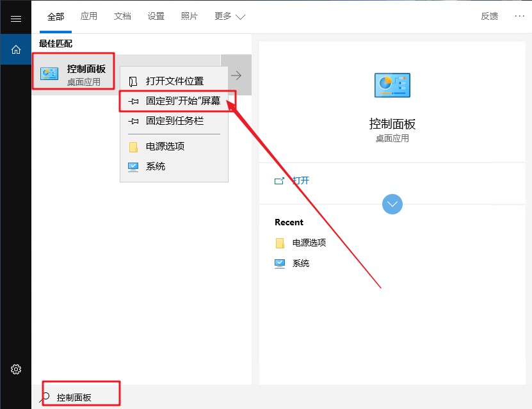
Task: Click the 打开 link to launch Control Panel
Action: point(301,180)
